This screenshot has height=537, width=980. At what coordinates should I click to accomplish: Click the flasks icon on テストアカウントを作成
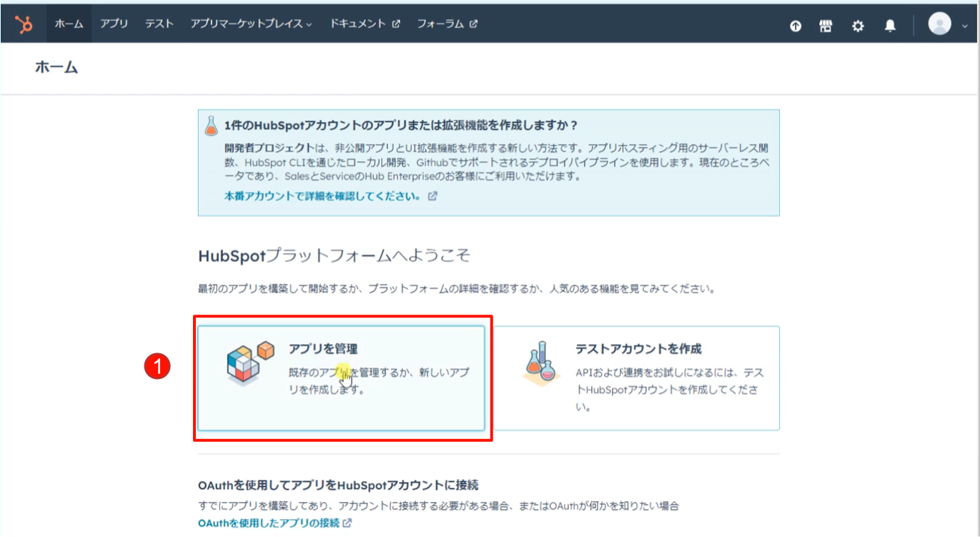click(x=540, y=363)
